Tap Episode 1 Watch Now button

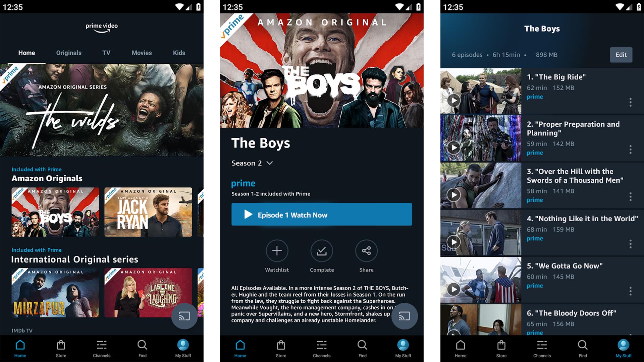(322, 215)
